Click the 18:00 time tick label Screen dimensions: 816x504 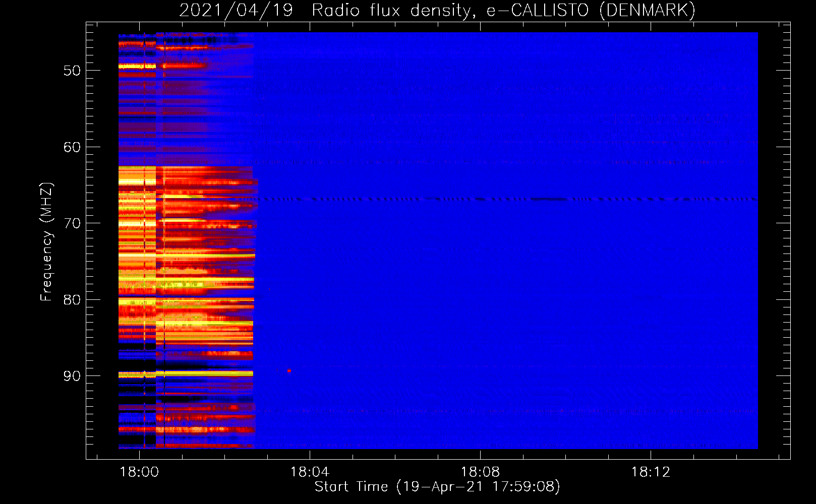[x=139, y=472]
